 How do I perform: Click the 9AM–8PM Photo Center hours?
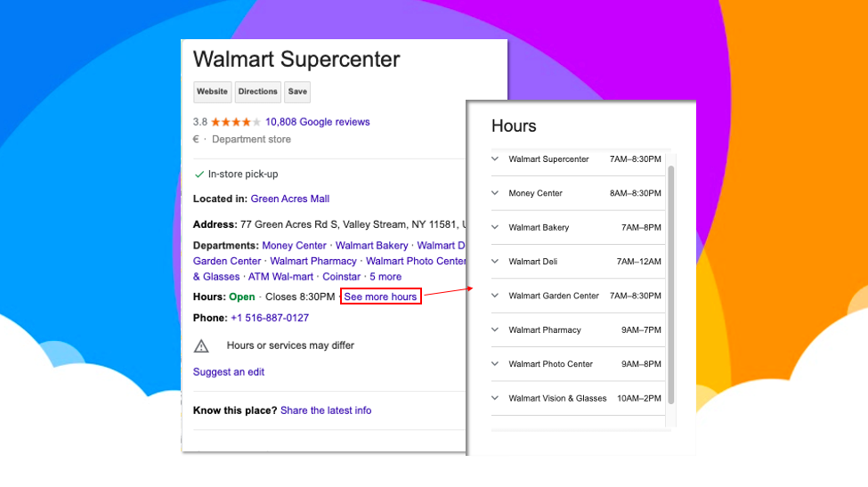[641, 364]
